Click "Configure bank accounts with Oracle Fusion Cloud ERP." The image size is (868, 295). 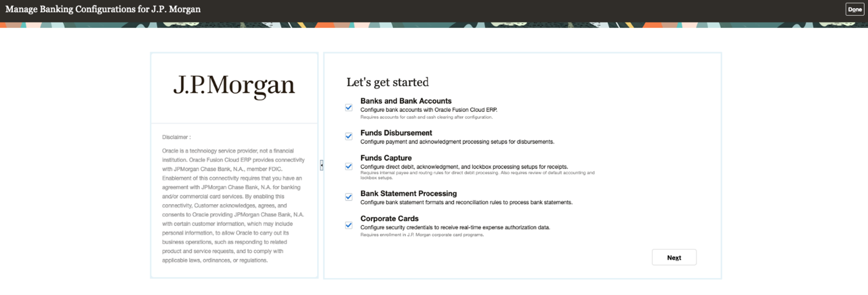click(x=429, y=110)
